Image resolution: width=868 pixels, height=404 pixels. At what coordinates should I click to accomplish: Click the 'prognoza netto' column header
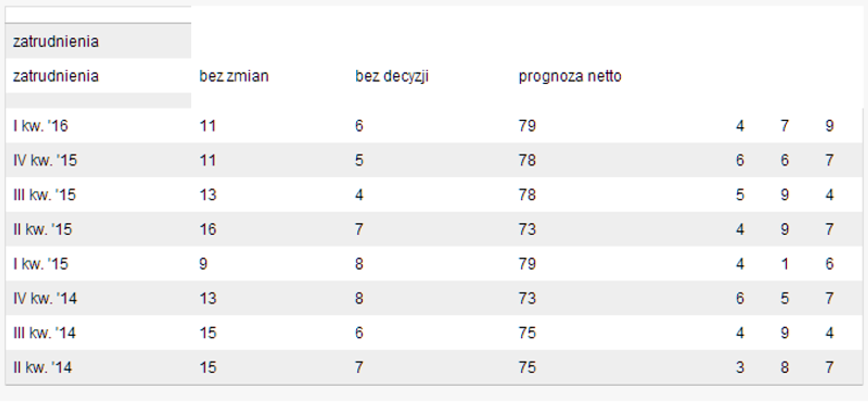coord(570,76)
